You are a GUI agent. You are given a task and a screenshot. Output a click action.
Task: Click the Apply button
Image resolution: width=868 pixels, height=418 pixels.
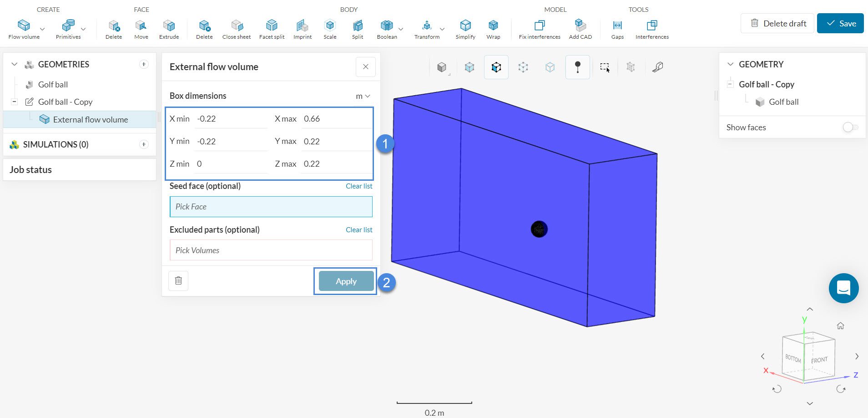click(346, 281)
